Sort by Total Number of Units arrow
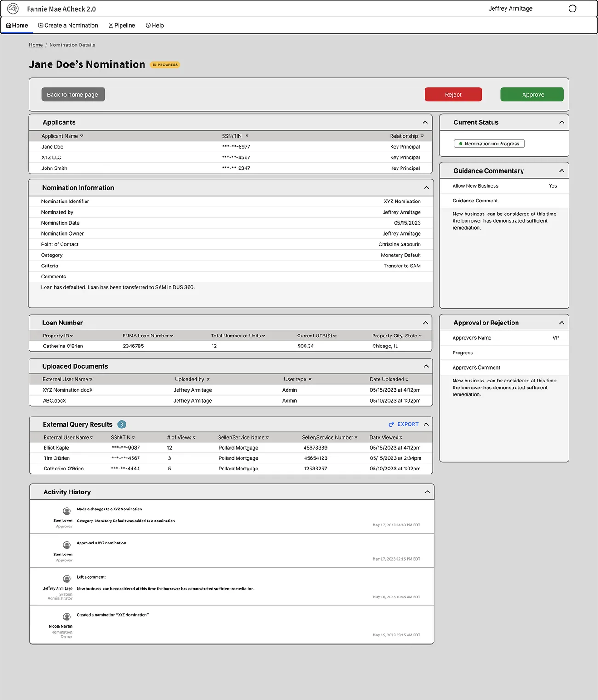This screenshot has width=598, height=700. pos(264,336)
